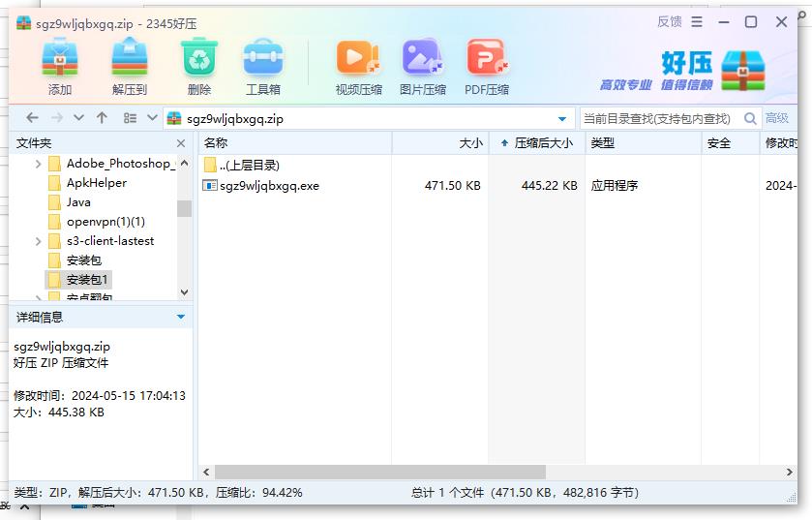
Task: Sort by 大小 column header
Action: pyautogui.click(x=440, y=143)
